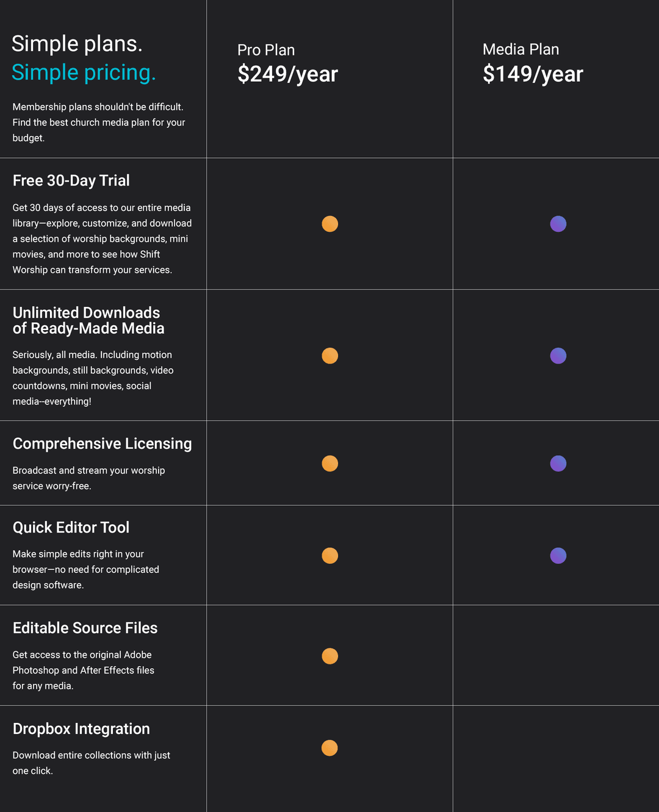The image size is (659, 812).
Task: Click the orange Pro Plan dot for Quick Editor Tool
Action: [329, 556]
